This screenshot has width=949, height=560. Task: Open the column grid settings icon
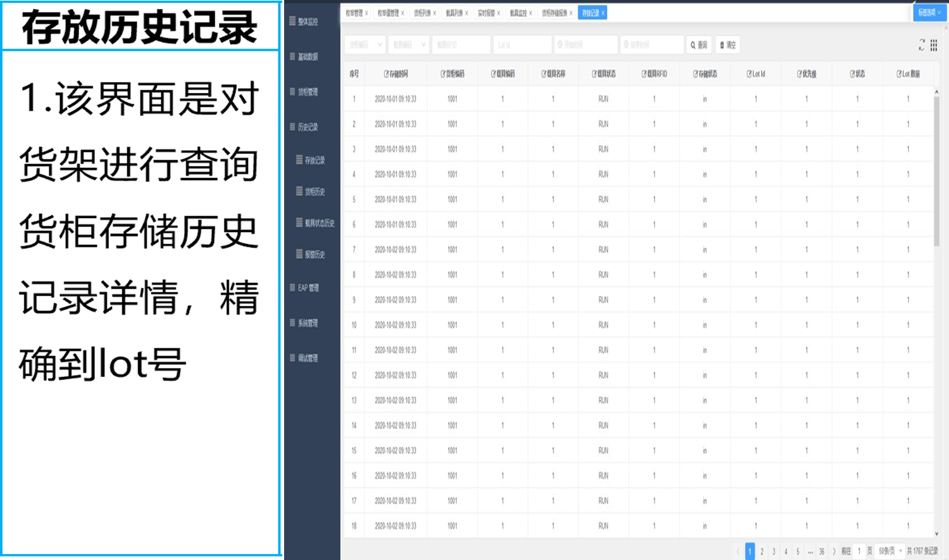[x=934, y=45]
